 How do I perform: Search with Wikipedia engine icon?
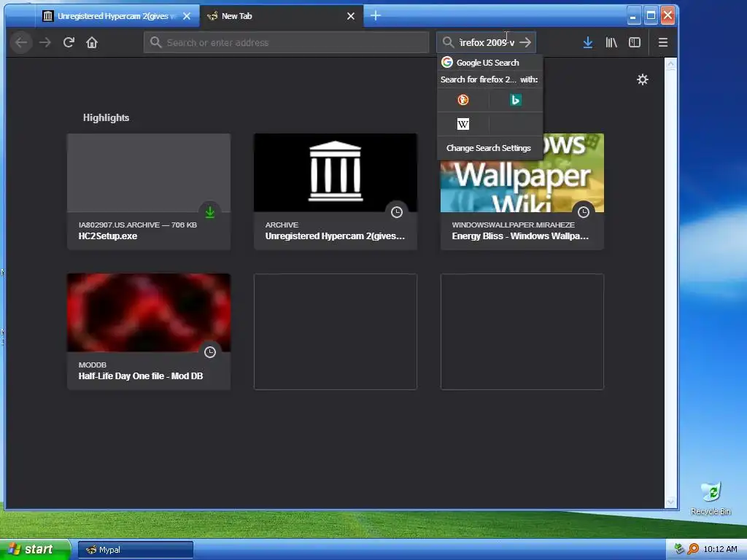463,124
